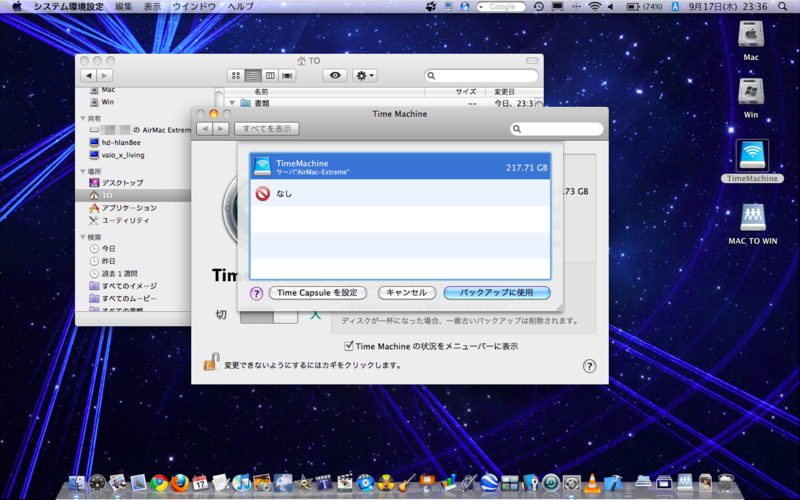Switch Finder to list view
Screen dimensions: 800x500
coord(253,76)
